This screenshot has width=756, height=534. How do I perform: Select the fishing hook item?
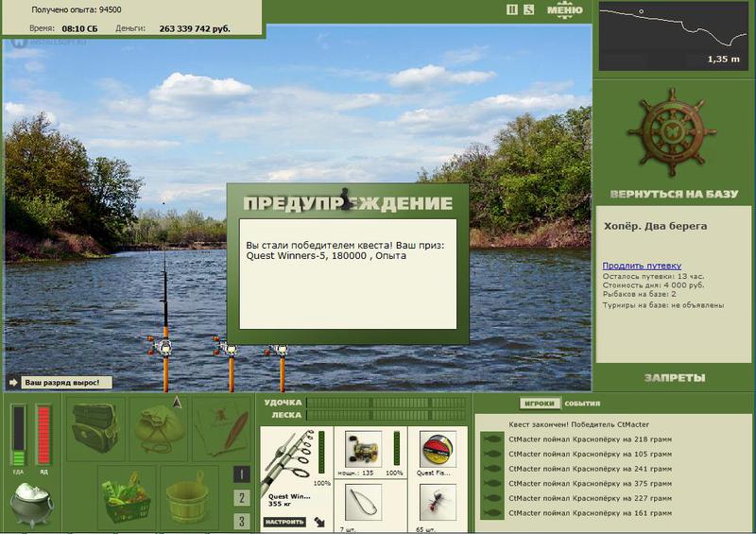364,503
